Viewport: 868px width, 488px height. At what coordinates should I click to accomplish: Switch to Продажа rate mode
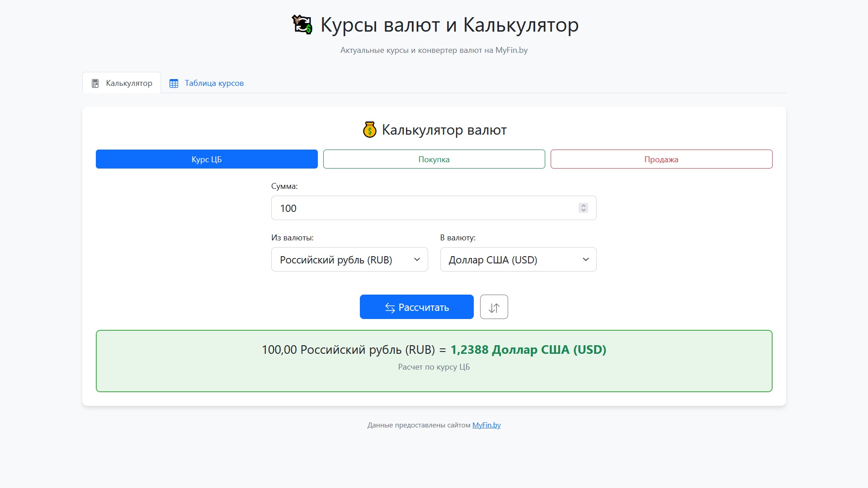[661, 159]
